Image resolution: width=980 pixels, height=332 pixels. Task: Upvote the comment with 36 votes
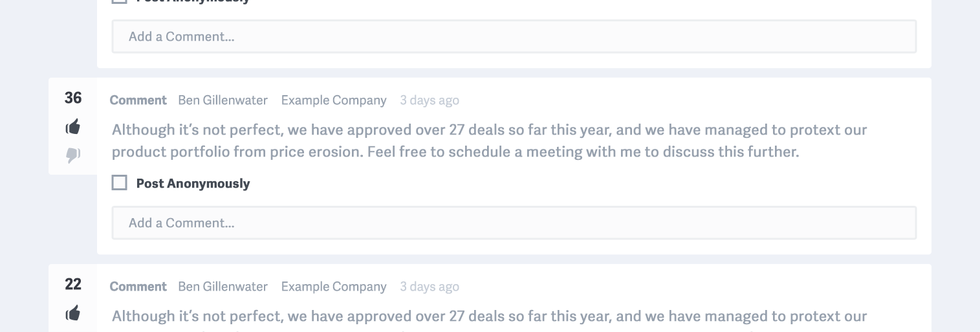tap(73, 127)
